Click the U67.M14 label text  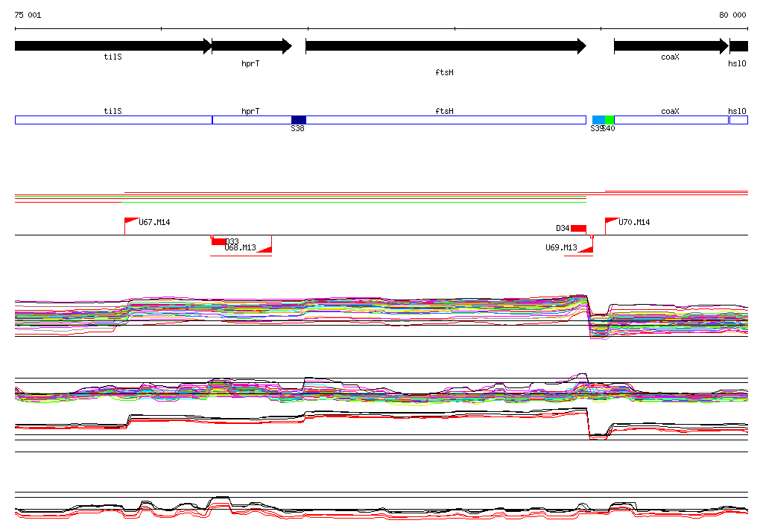(154, 223)
